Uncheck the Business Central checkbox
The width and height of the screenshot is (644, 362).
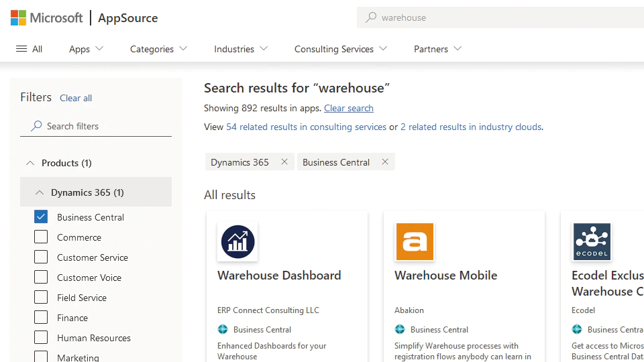coord(41,217)
